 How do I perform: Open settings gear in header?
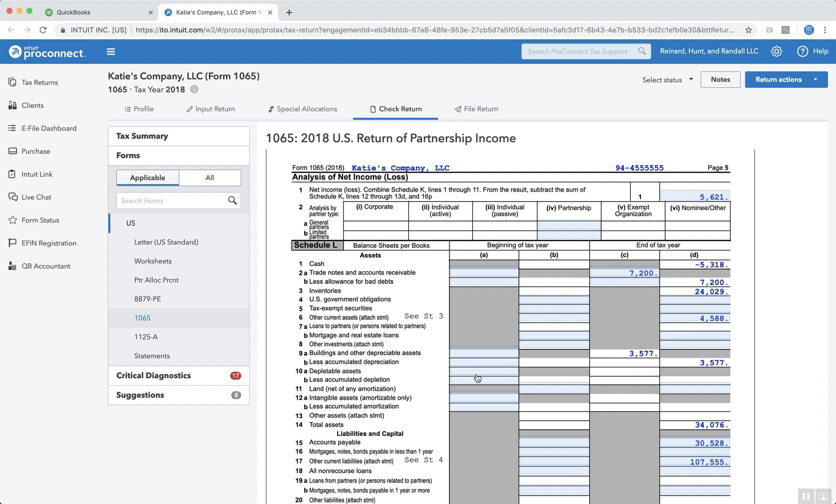[776, 51]
